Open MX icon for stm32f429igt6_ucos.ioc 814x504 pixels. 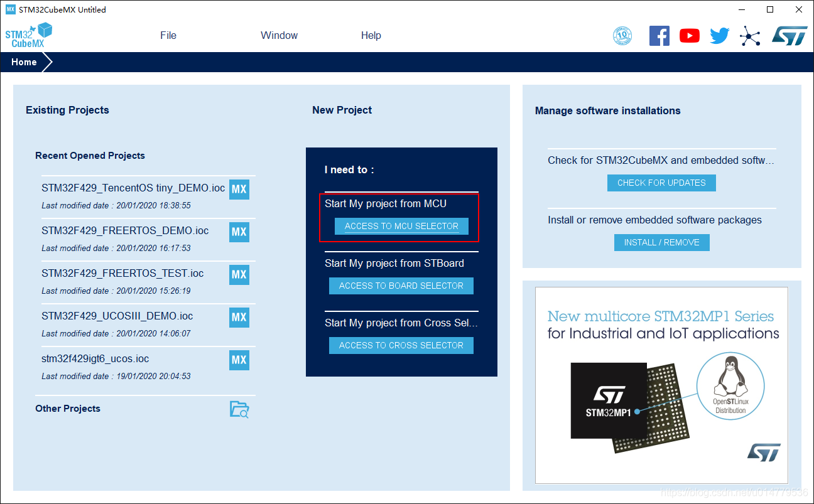(x=239, y=360)
